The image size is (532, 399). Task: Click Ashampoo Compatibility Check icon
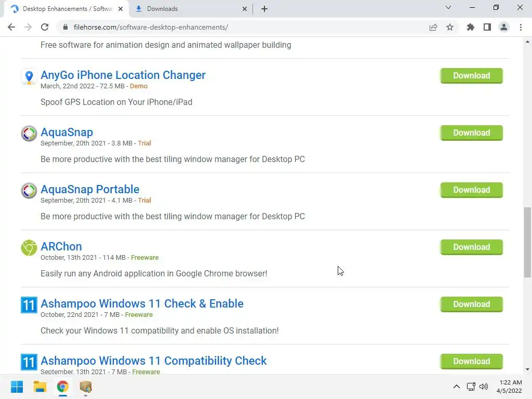(x=29, y=362)
